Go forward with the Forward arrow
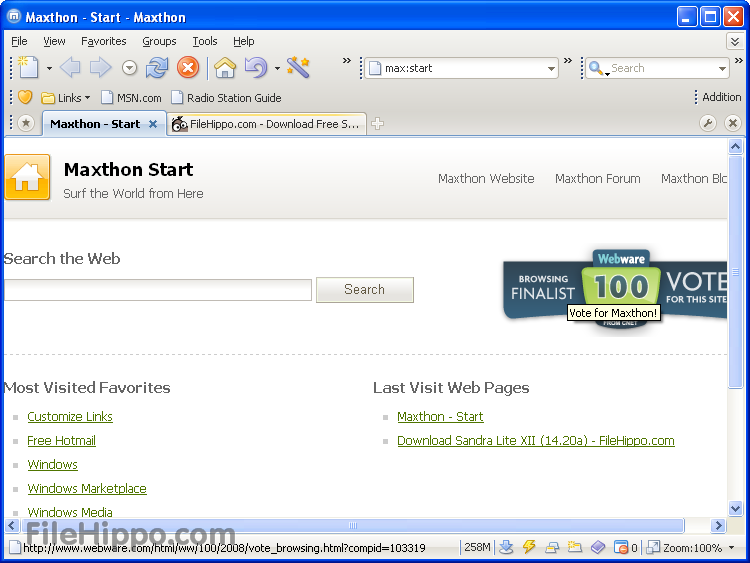750x563 pixels. click(x=100, y=67)
